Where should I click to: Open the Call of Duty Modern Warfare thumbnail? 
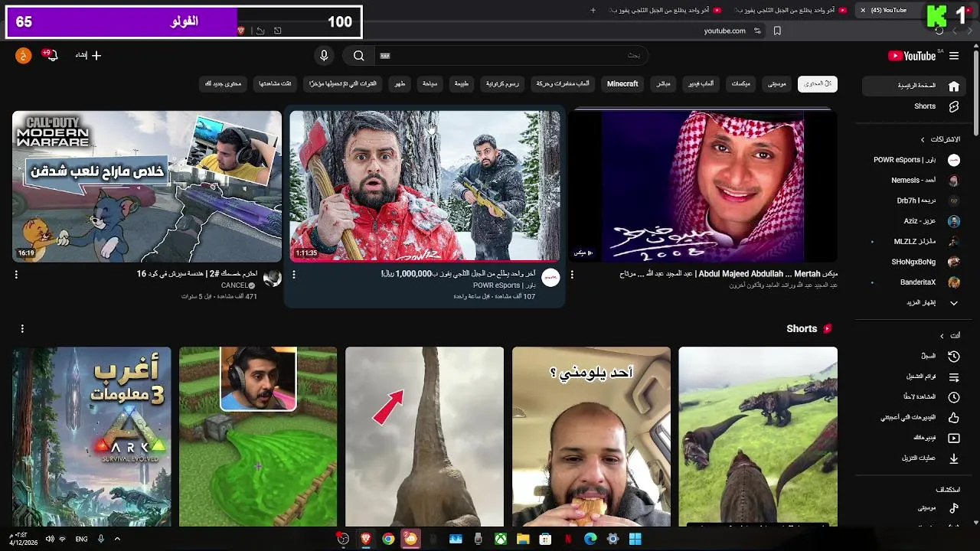tap(147, 186)
